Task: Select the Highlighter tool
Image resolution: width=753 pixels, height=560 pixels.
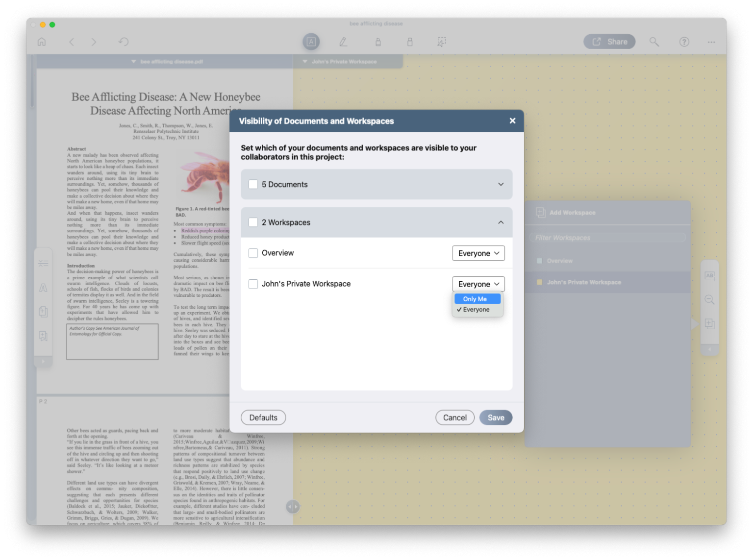Action: pos(378,42)
